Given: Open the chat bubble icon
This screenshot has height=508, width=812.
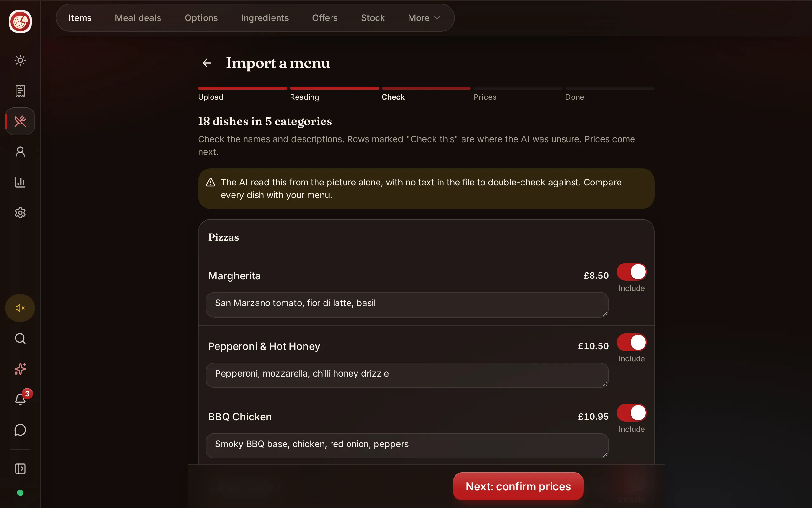Looking at the screenshot, I should pyautogui.click(x=20, y=430).
